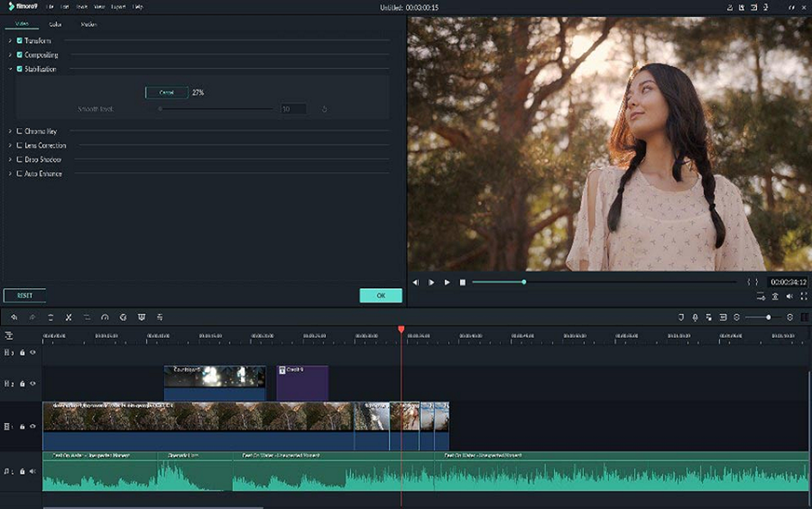Click the Undo arrow in timeline toolbar
Image resolution: width=812 pixels, height=509 pixels.
point(14,317)
